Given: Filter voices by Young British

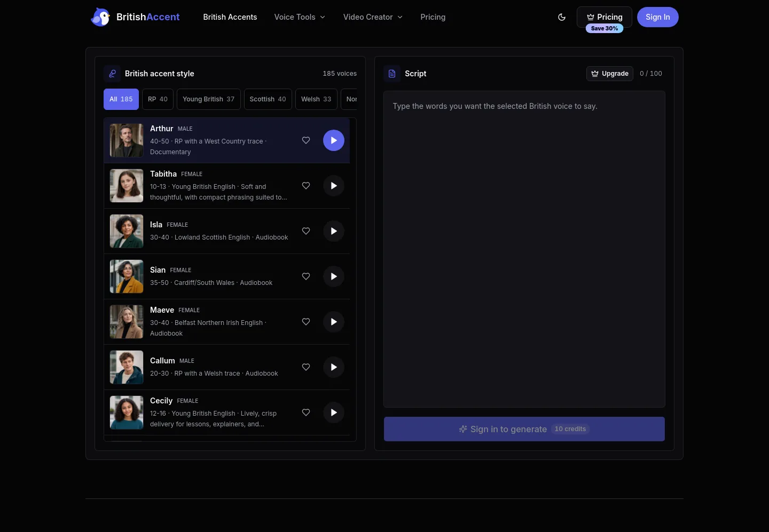Looking at the screenshot, I should pyautogui.click(x=209, y=99).
